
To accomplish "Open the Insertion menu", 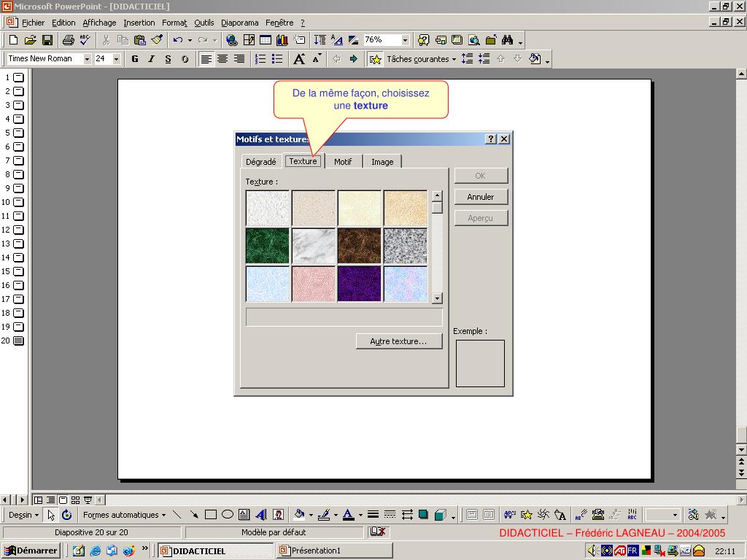I will click(x=139, y=23).
